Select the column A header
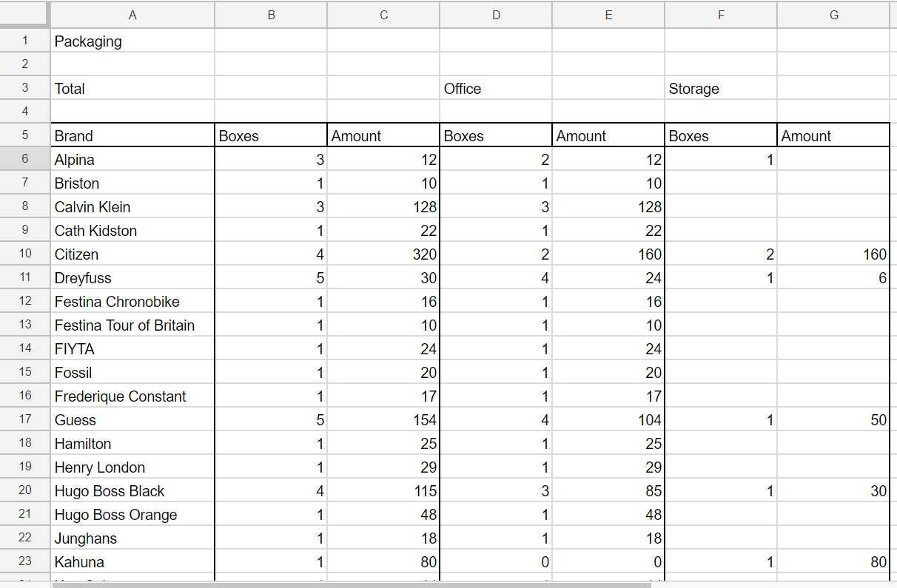897x588 pixels. [132, 15]
